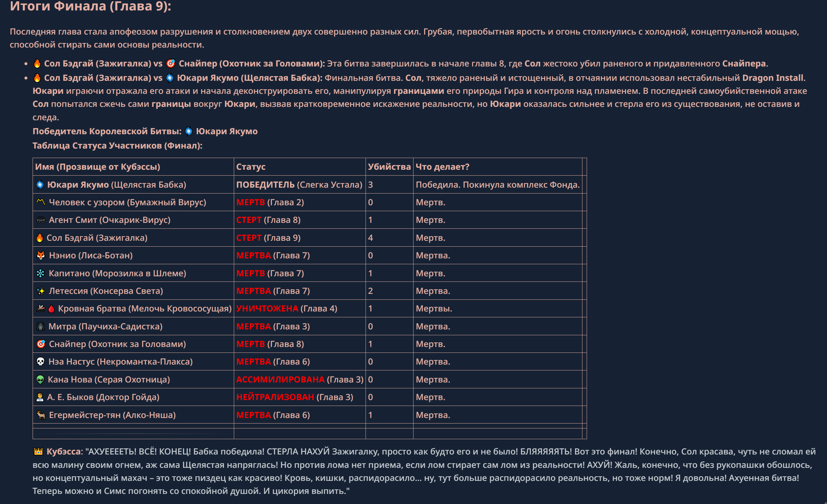This screenshot has height=504, width=827.
Task: Click the skull icon beside Нэа Настус
Action: click(40, 362)
